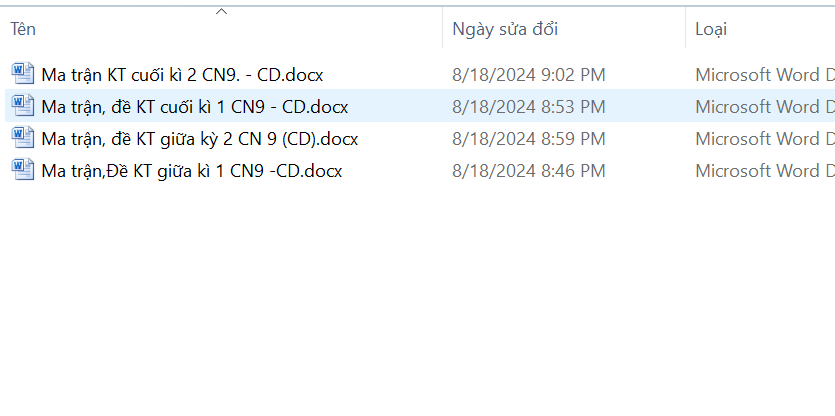The height and width of the screenshot is (416, 835).
Task: Click Word icon of đề KT cuối kì 1 file
Action: [x=23, y=105]
